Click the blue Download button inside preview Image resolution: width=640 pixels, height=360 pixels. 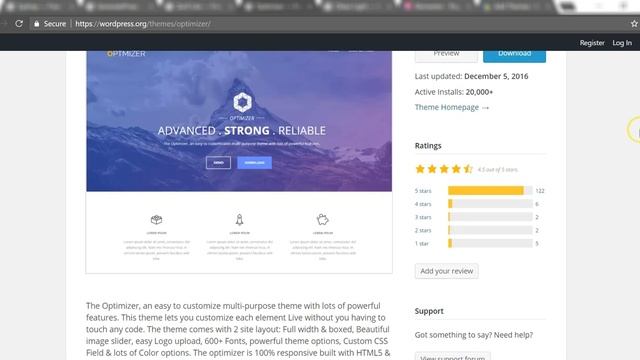[254, 162]
